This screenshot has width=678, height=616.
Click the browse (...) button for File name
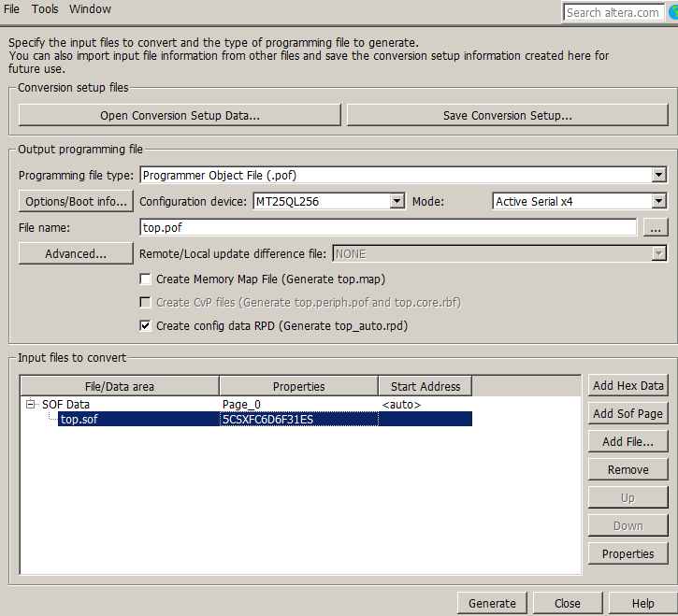point(655,227)
